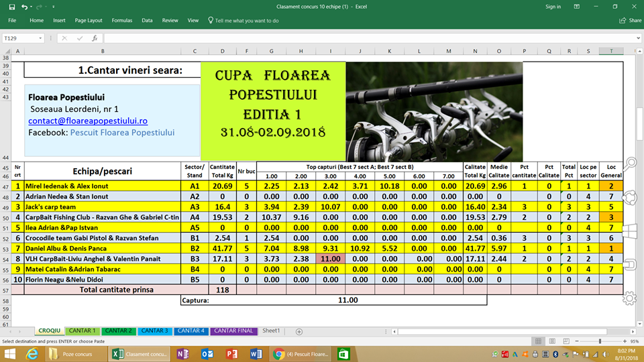This screenshot has height=362, width=644.
Task: Click the zoom out minus button
Action: tap(577, 341)
